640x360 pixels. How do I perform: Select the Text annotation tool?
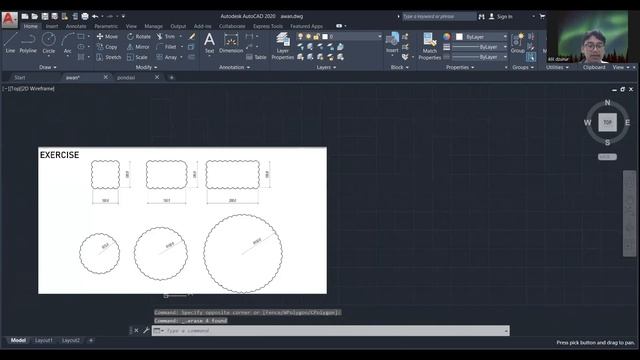point(209,43)
